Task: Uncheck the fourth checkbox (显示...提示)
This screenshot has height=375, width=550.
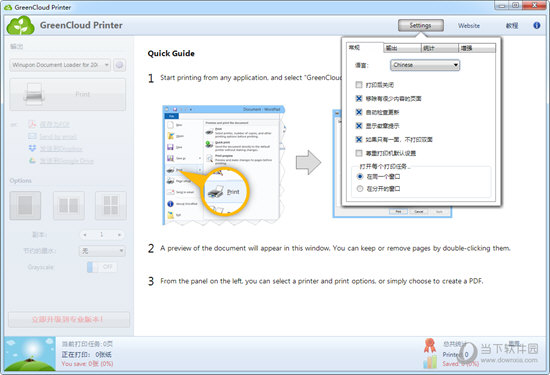Action: (x=359, y=126)
